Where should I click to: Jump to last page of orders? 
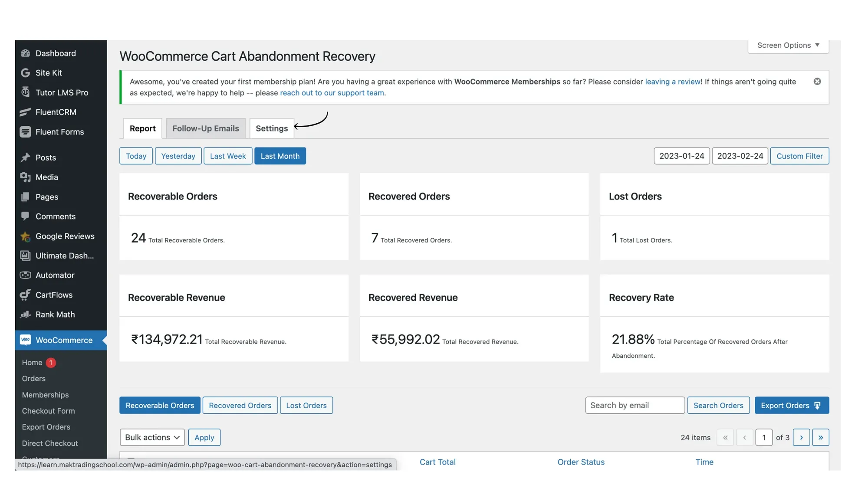point(820,437)
